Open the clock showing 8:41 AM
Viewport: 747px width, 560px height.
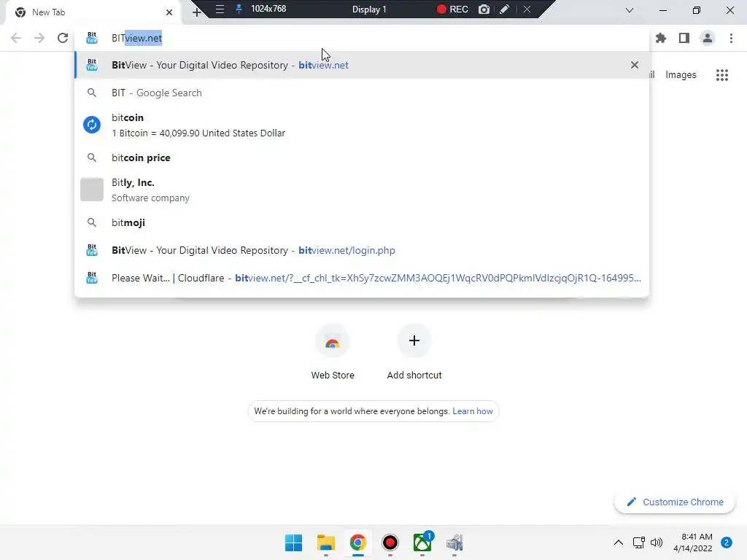(693, 542)
